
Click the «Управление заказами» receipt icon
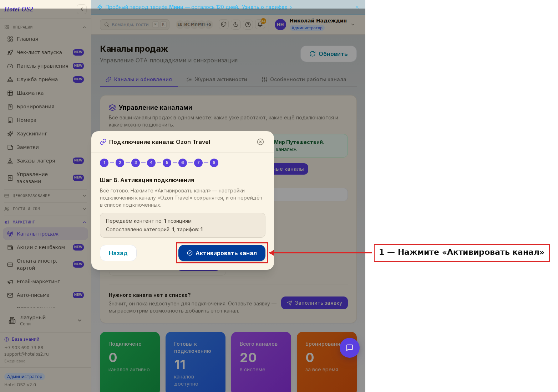[10, 178]
